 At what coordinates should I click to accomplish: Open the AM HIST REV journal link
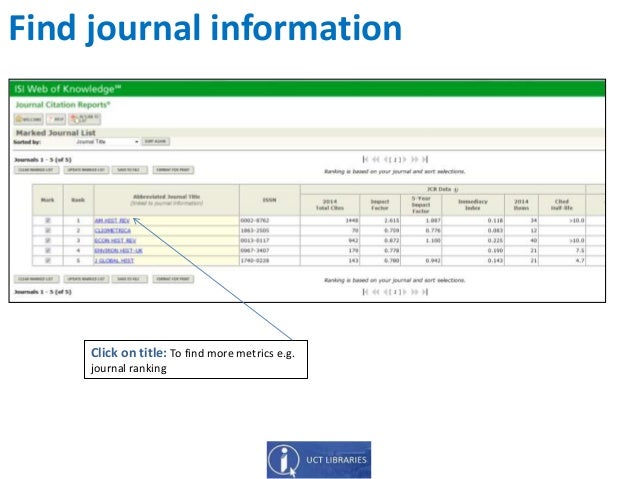click(112, 221)
